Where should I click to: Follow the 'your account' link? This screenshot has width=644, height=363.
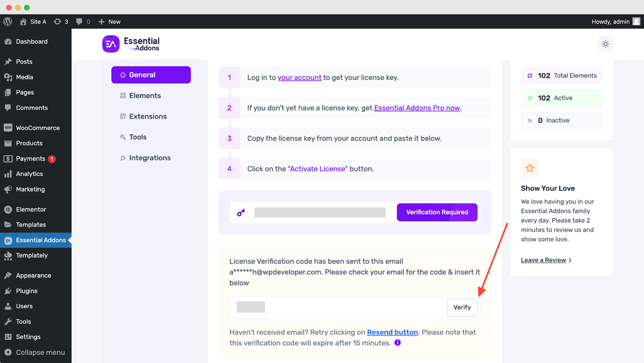pyautogui.click(x=299, y=77)
